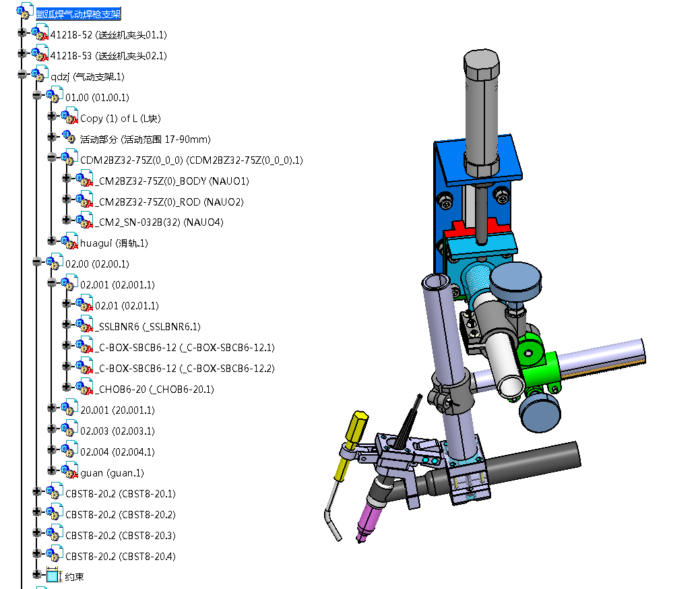Click the 41218-53 part icon
This screenshot has width=700, height=589.
point(40,53)
